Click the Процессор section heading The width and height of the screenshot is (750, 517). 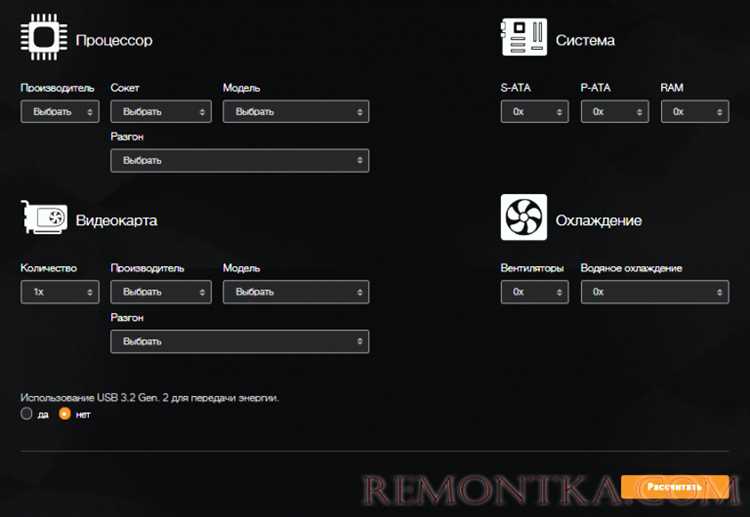click(114, 40)
